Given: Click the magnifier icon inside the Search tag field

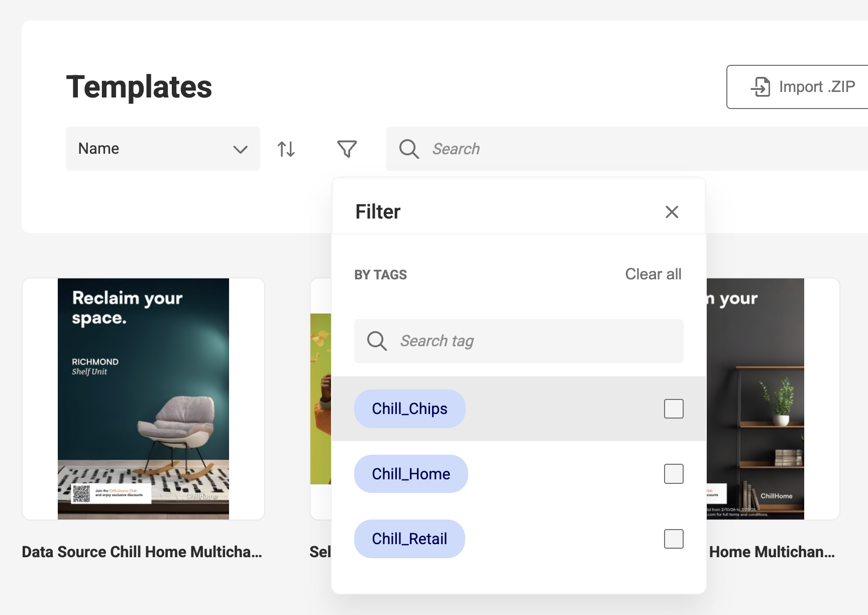Looking at the screenshot, I should 377,341.
